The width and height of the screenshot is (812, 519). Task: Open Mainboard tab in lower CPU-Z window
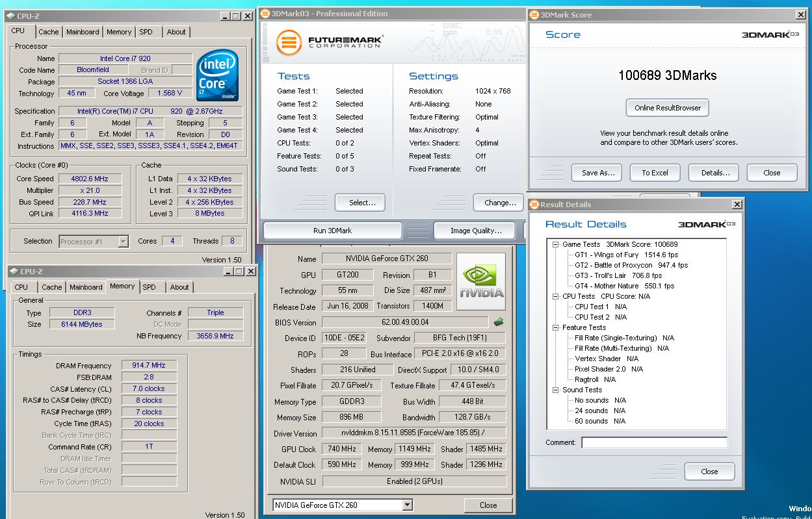click(x=86, y=287)
